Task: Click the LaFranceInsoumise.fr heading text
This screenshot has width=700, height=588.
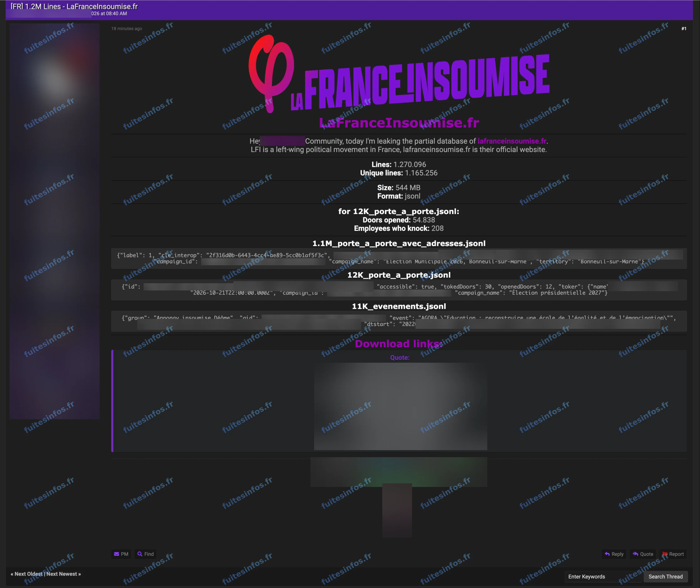Action: [x=399, y=123]
